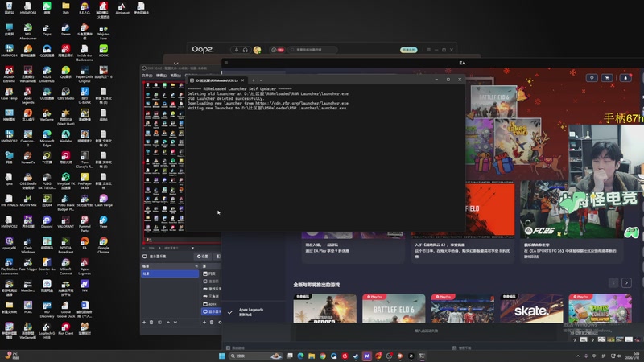This screenshot has width=644, height=362.
Task: Click the 设置 properties button in OBS
Action: [x=203, y=257]
